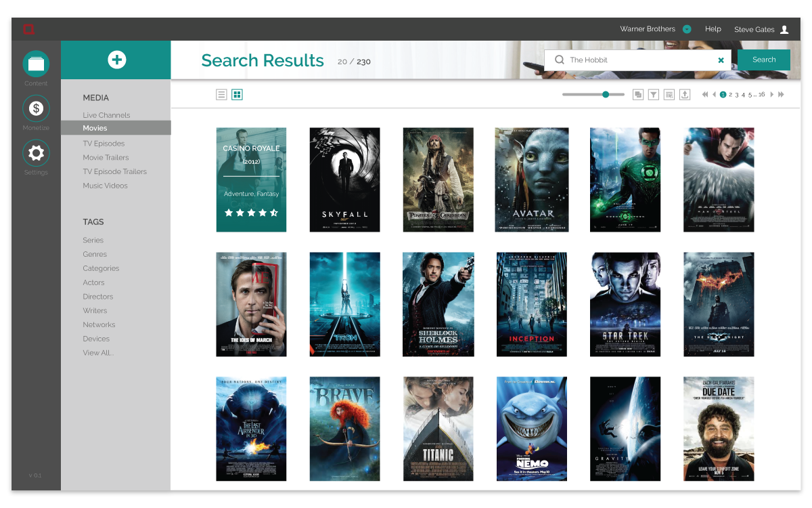Screen dimensions: 812x508
Task: Open the Brave poster
Action: (x=344, y=429)
